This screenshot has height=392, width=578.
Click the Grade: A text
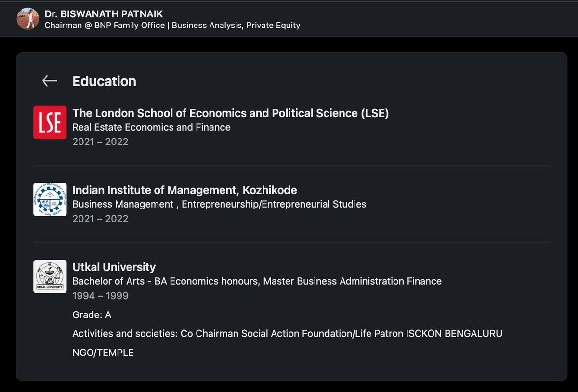[92, 314]
